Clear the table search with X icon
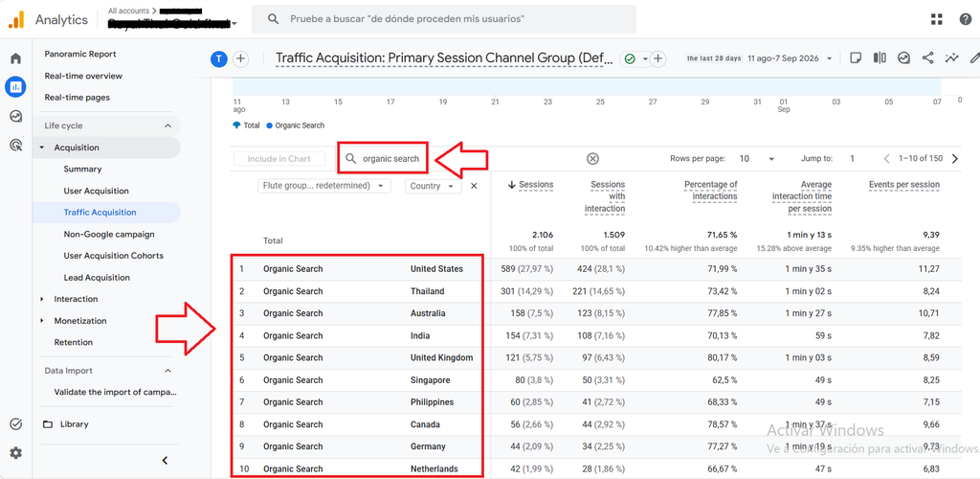The width and height of the screenshot is (980, 479). coord(592,159)
